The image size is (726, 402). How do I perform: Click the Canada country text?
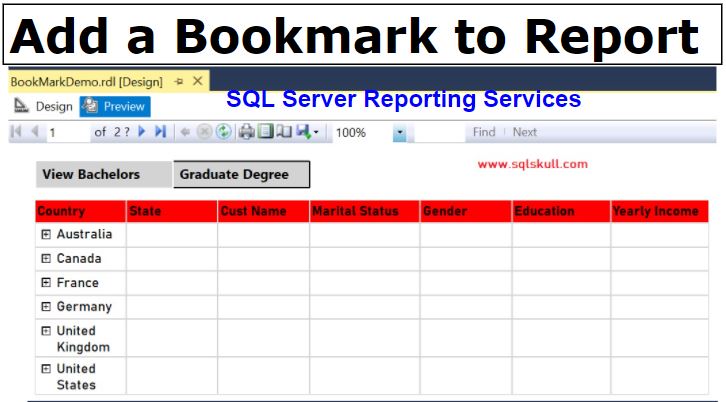pyautogui.click(x=79, y=258)
